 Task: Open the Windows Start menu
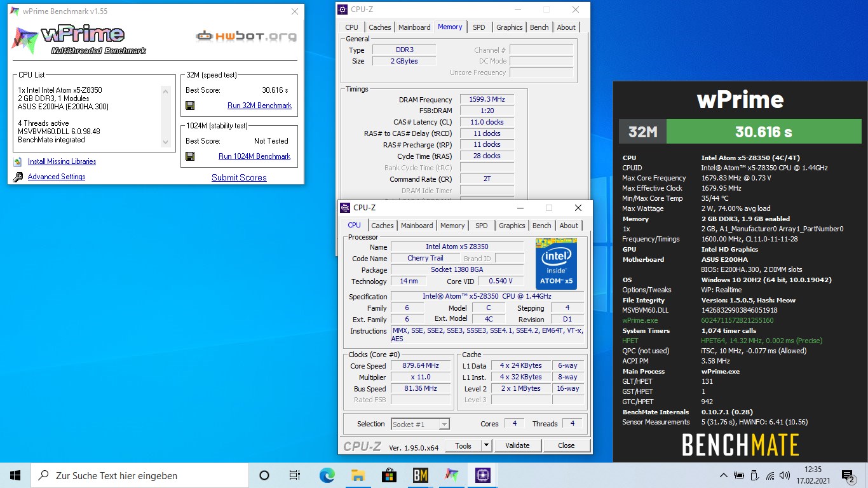pyautogui.click(x=15, y=475)
